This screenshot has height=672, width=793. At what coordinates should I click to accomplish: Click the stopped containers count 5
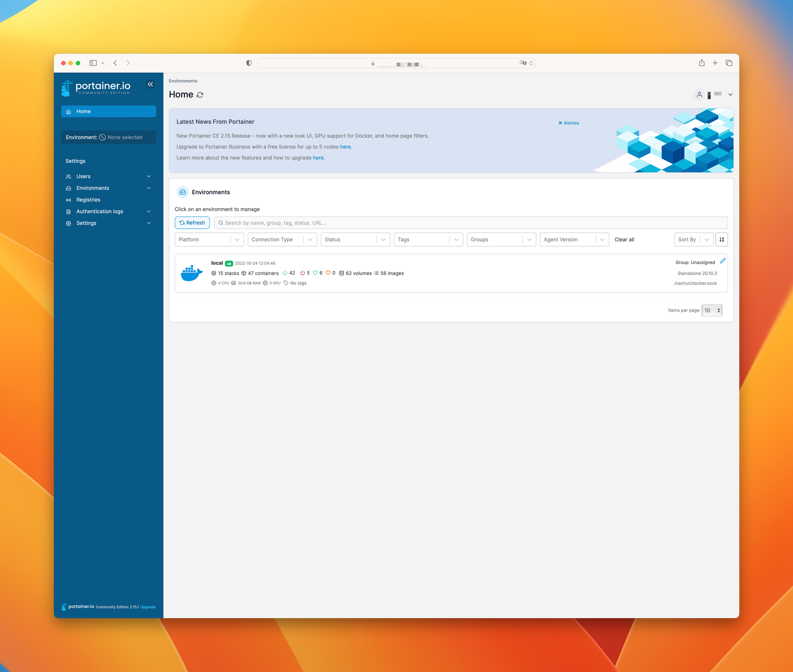pos(305,273)
